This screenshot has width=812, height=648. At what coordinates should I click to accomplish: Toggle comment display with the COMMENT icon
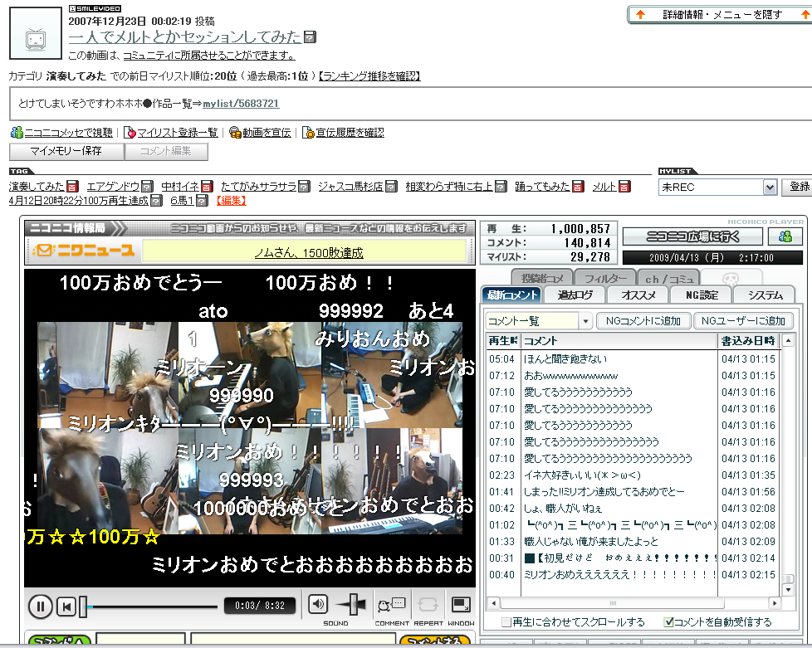pos(391,605)
